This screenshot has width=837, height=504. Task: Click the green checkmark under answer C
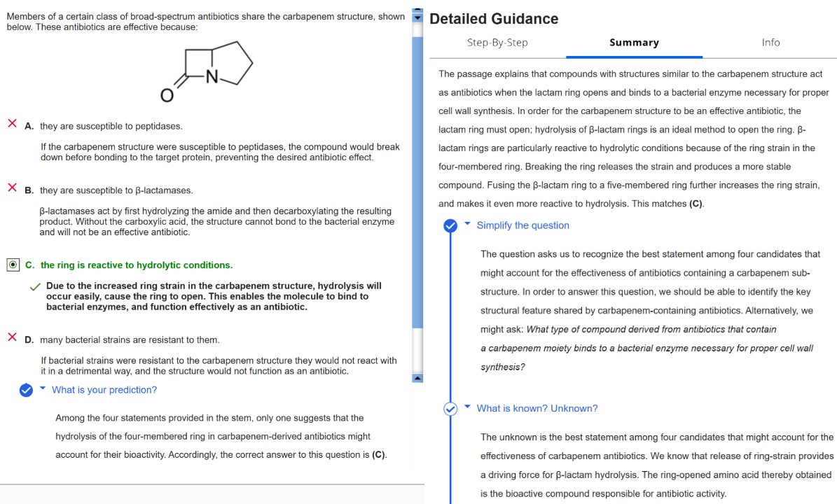[x=34, y=286]
